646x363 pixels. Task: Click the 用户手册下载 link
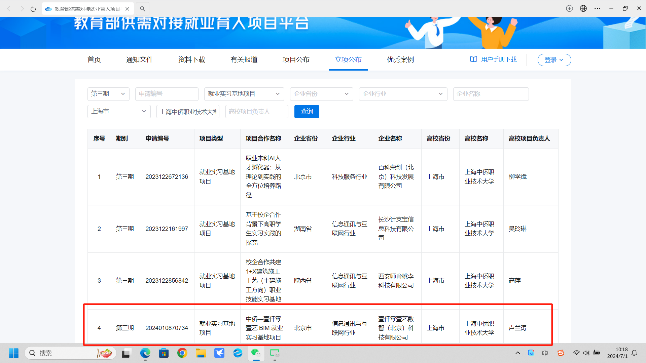[499, 60]
